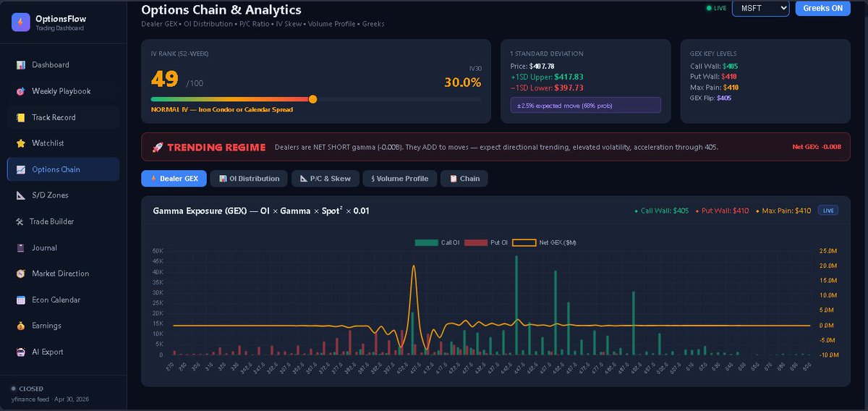
Task: Click the Trade Builder tools icon
Action: [x=20, y=221]
